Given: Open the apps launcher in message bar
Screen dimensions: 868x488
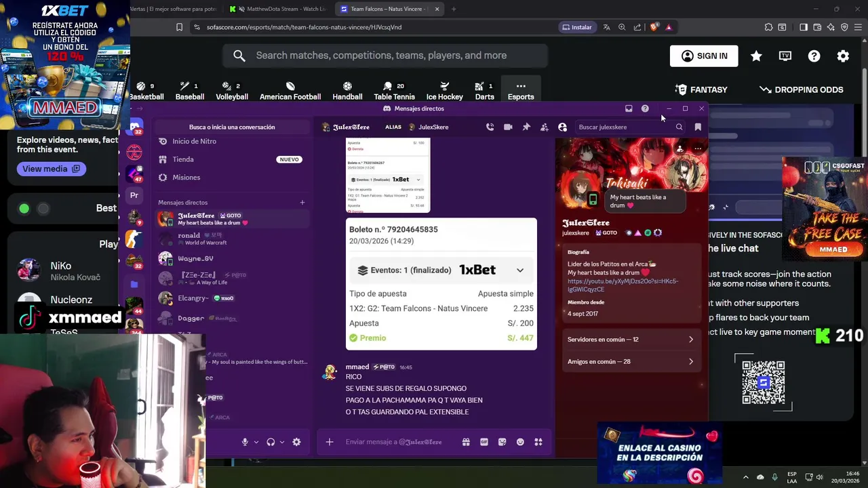Looking at the screenshot, I should click(x=538, y=442).
